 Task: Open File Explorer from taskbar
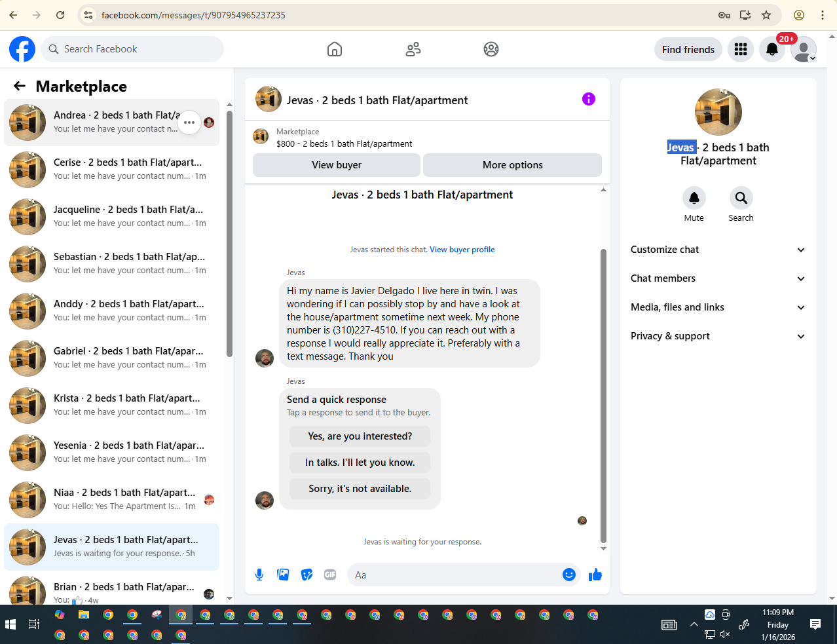84,615
